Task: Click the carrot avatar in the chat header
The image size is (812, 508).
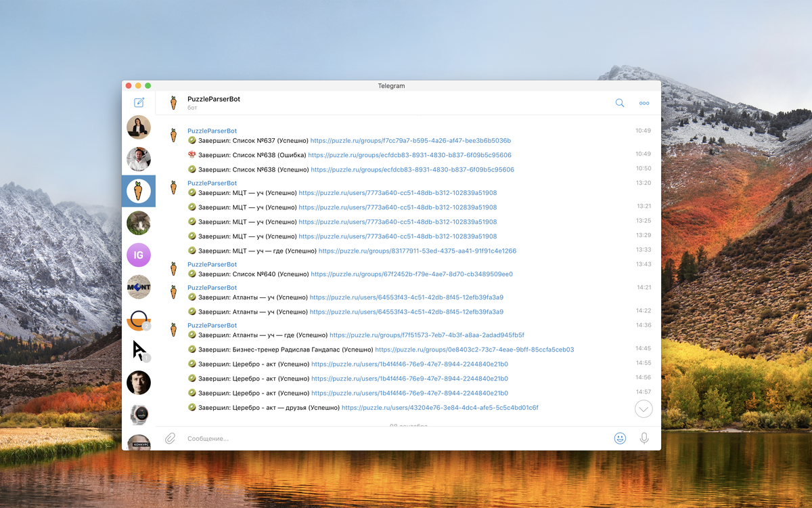Action: coord(174,103)
